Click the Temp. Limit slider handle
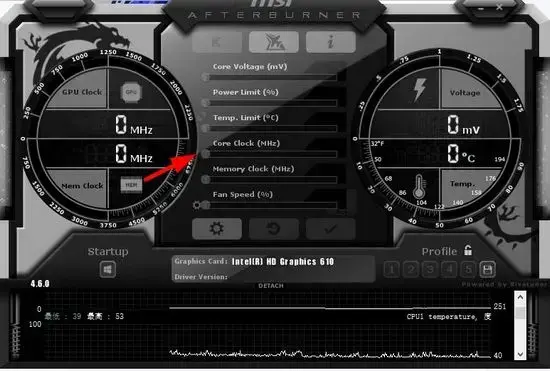Viewport: 550px width, 371px height. (x=206, y=128)
